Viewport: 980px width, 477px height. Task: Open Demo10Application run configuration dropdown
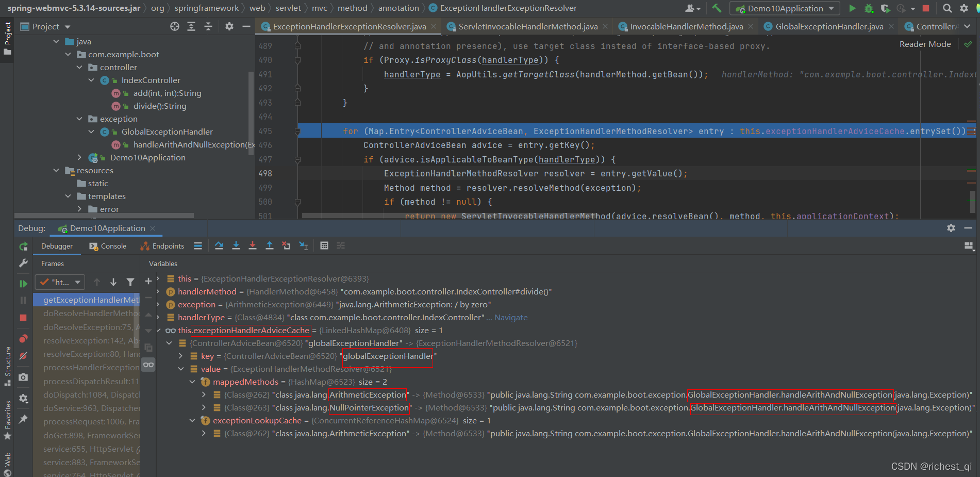coord(785,8)
